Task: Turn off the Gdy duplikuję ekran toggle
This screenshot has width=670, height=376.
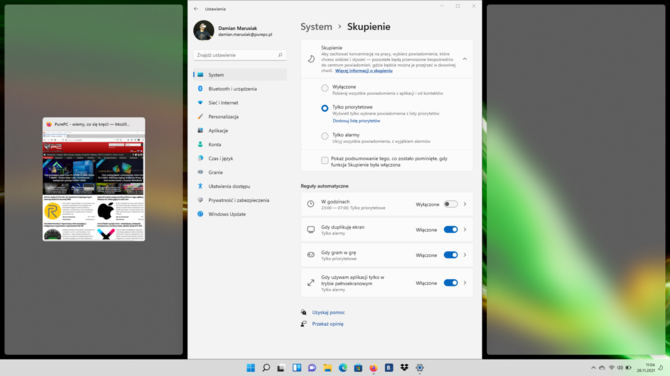Action: click(450, 229)
